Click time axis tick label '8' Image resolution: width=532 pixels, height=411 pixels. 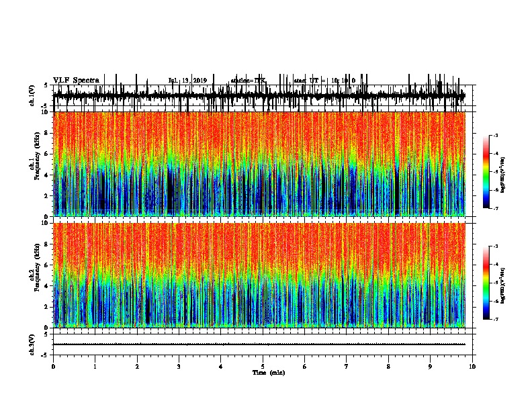point(388,367)
